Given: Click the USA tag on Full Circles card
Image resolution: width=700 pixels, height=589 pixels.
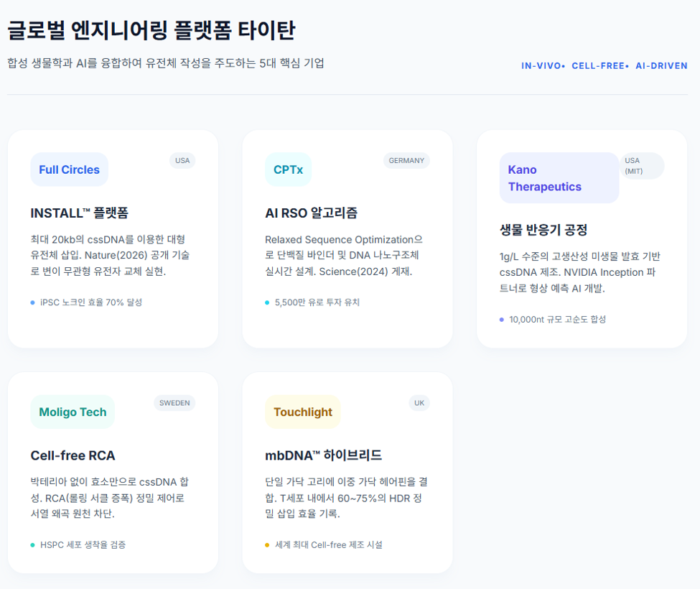Looking at the screenshot, I should click(182, 160).
